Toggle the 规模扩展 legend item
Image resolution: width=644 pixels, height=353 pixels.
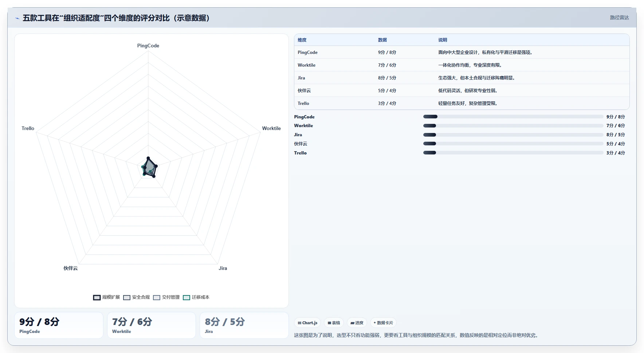point(106,297)
